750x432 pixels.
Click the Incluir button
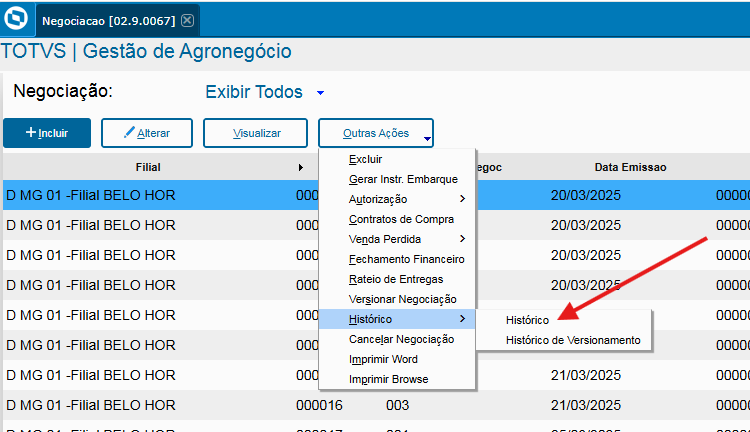[x=47, y=133]
